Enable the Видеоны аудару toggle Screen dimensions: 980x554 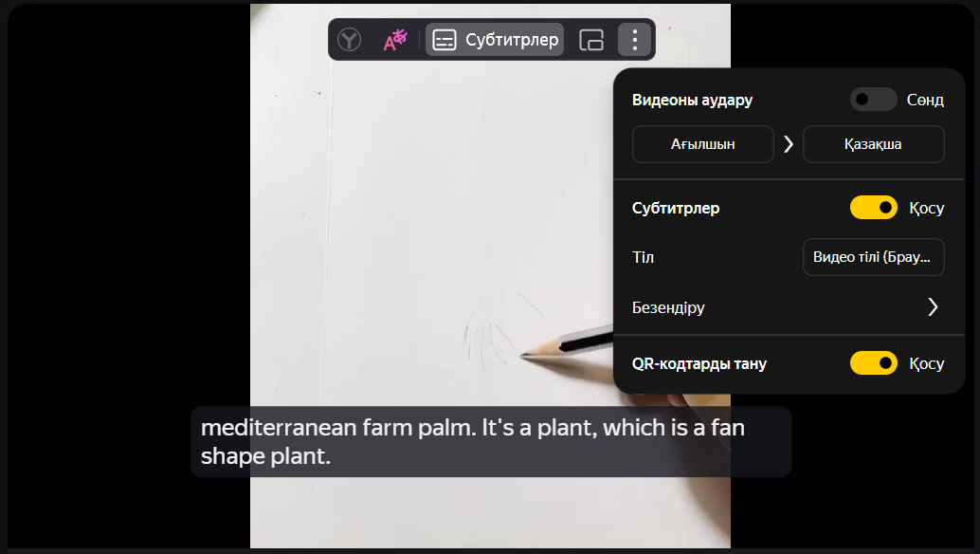(873, 100)
